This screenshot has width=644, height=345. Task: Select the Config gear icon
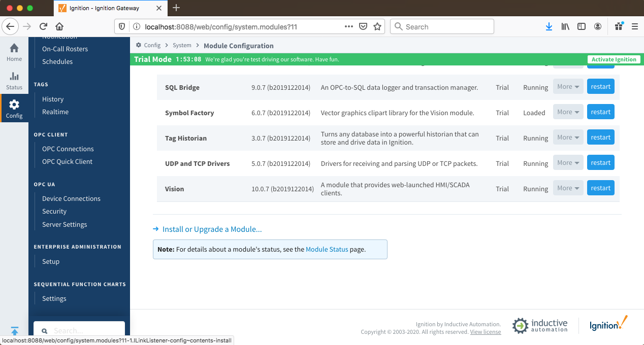click(x=14, y=105)
